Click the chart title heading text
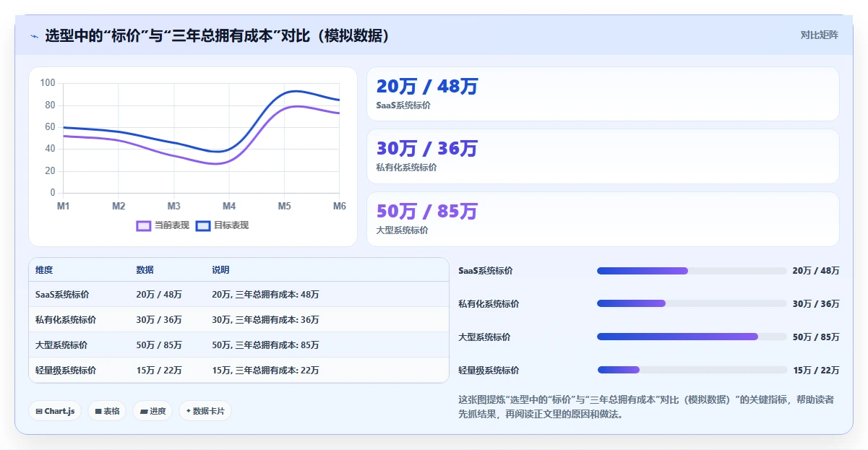The image size is (868, 450). pos(218,36)
